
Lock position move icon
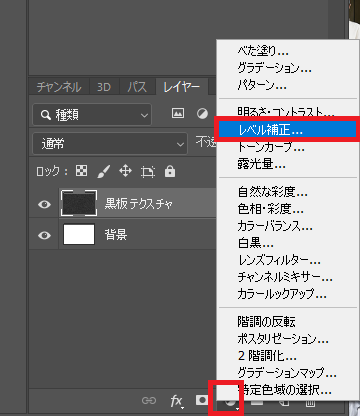click(125, 171)
